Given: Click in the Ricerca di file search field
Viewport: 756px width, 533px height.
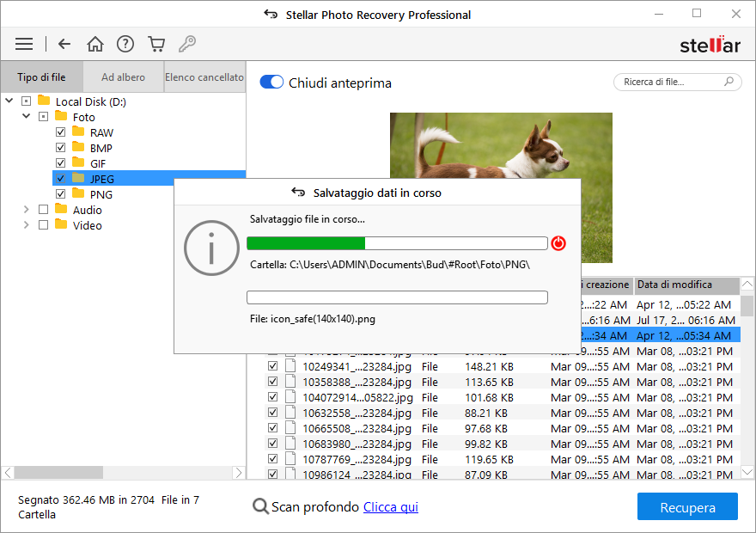Looking at the screenshot, I should (670, 82).
